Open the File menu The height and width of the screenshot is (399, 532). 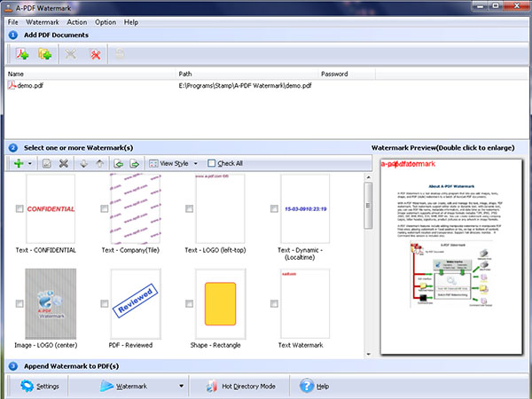13,22
